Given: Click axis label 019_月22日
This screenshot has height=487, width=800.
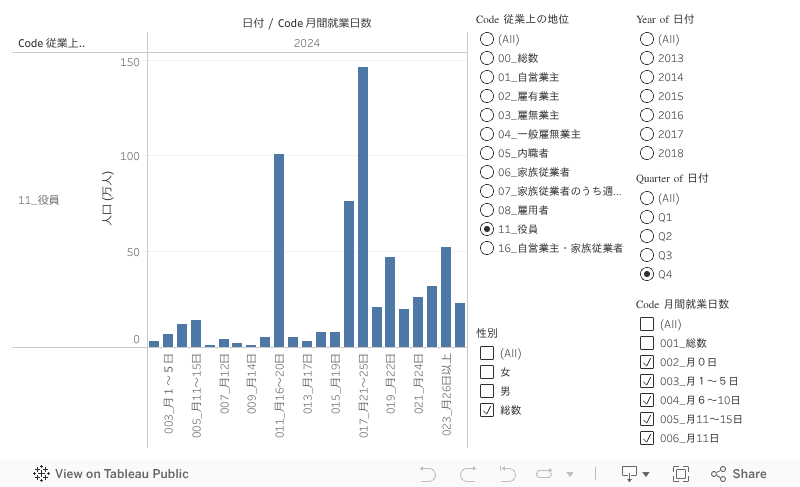Looking at the screenshot, I should tap(390, 383).
